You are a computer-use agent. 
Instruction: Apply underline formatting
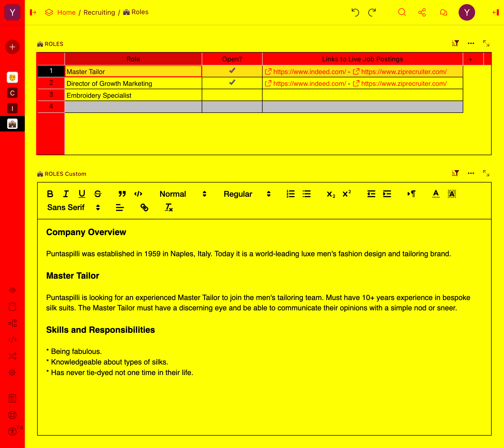pos(82,194)
